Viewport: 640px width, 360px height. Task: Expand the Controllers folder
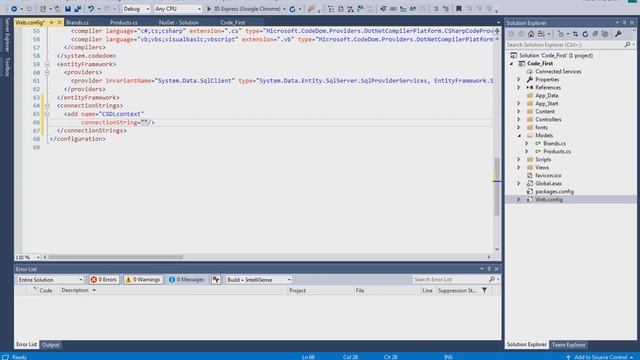point(519,120)
